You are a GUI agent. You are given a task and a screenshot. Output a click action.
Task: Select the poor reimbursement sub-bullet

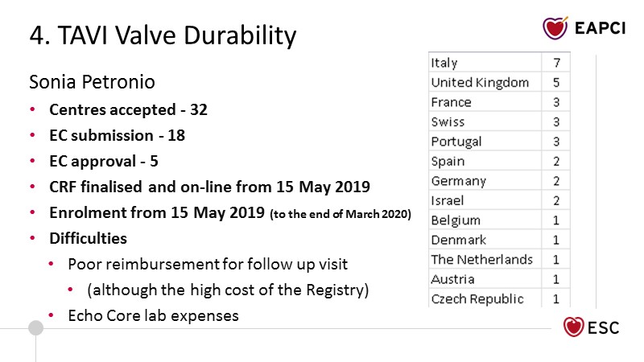[208, 265]
